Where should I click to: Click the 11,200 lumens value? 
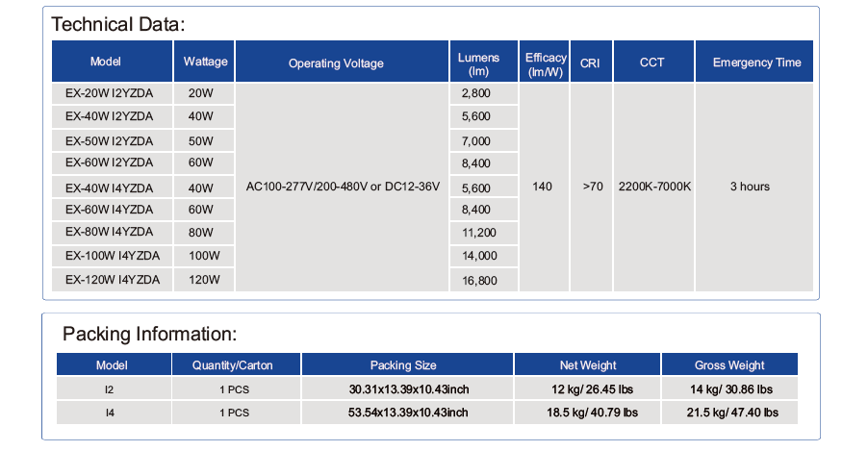click(479, 233)
